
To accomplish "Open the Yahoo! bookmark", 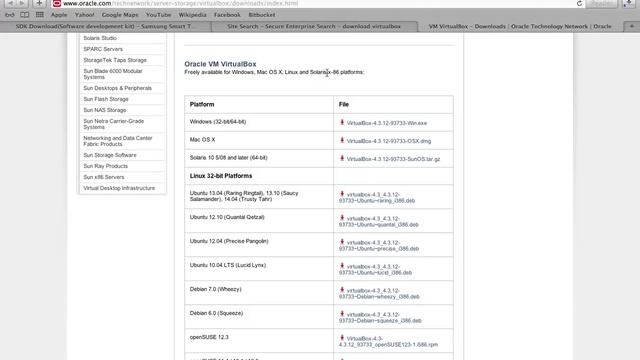I will pyautogui.click(x=84, y=15).
